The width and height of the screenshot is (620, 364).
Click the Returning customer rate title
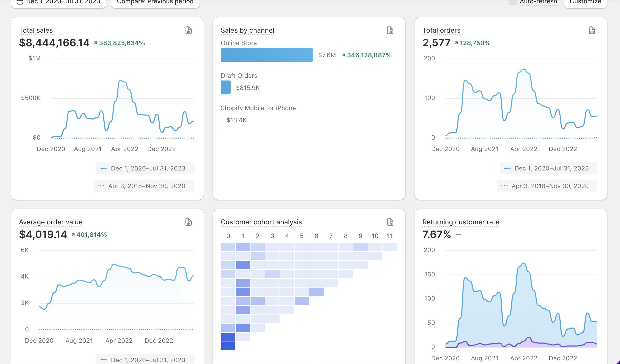[x=460, y=222]
